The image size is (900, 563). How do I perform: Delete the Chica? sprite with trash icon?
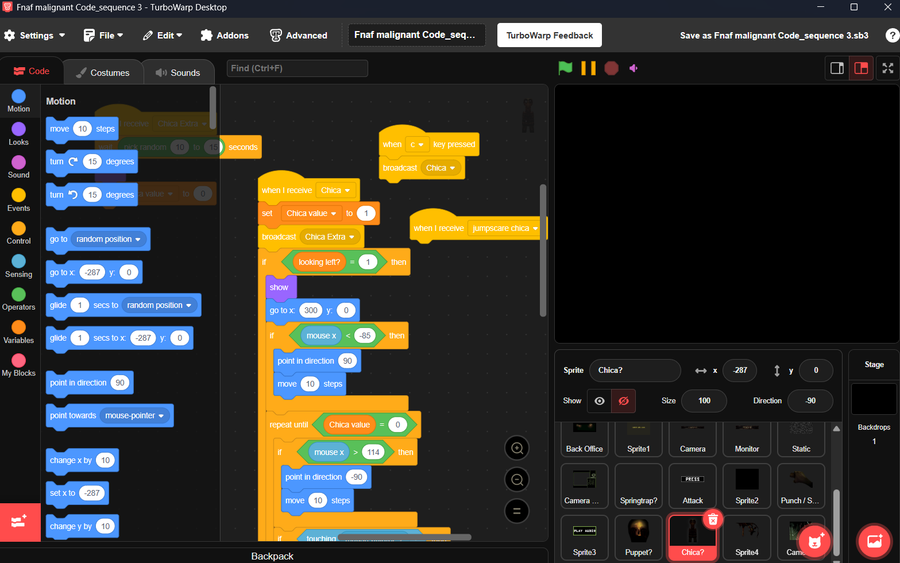pyautogui.click(x=713, y=519)
